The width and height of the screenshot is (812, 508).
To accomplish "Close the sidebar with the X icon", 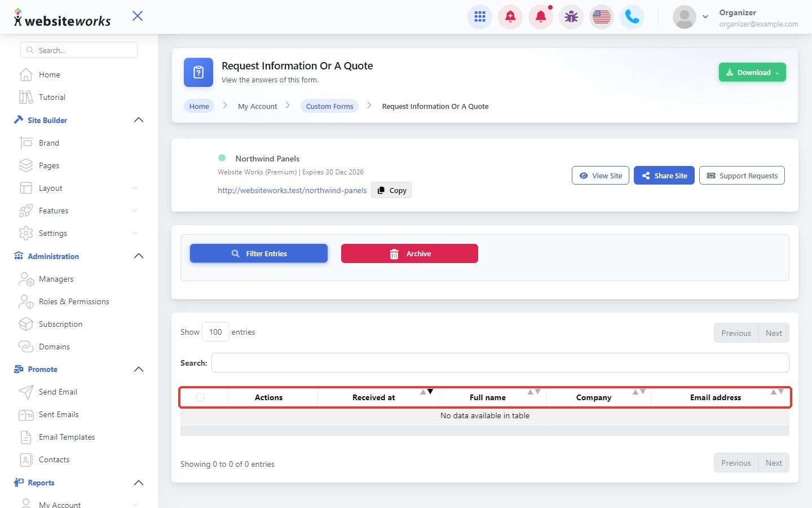I will pos(138,16).
